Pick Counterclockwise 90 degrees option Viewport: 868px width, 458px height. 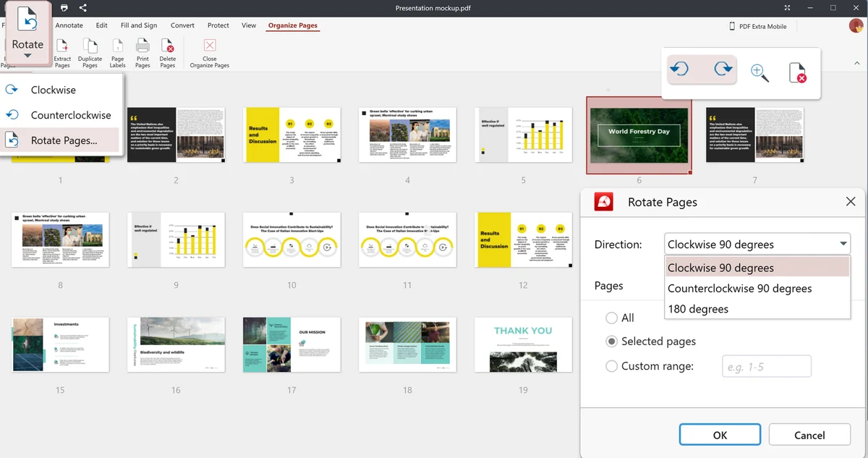point(757,288)
